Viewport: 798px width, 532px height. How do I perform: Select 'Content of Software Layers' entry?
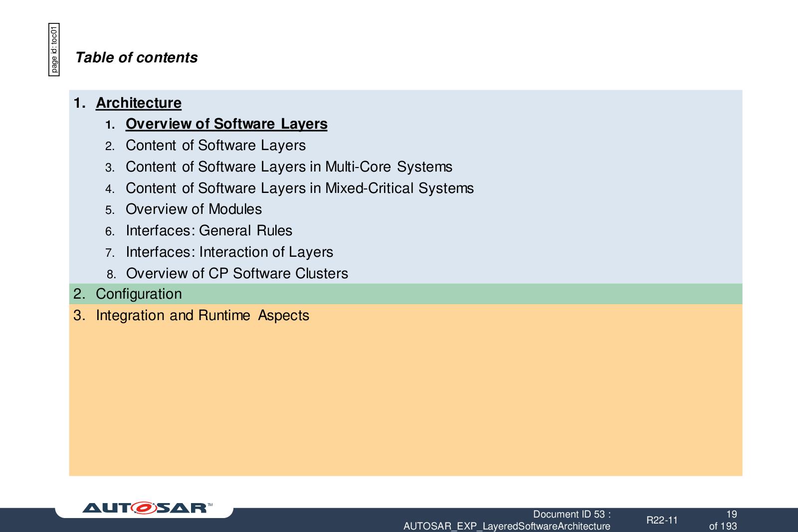click(215, 145)
